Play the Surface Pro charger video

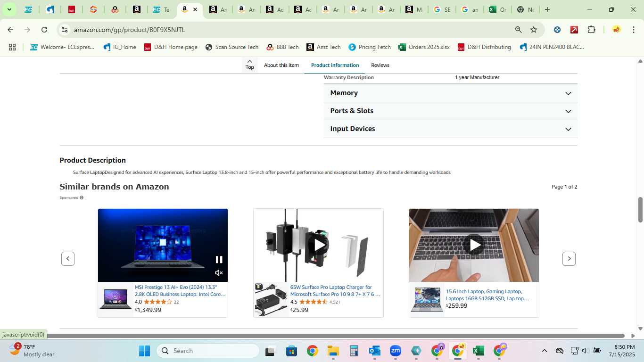tap(319, 245)
